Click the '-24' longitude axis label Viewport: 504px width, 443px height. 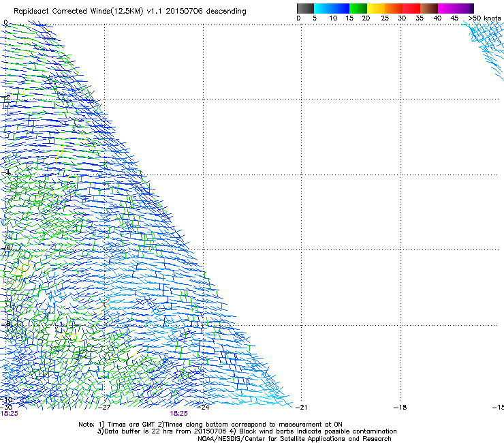click(203, 408)
